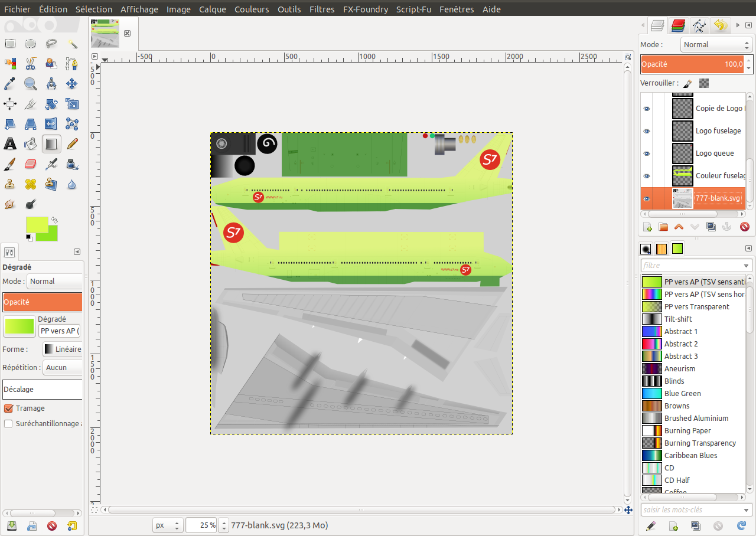Choose the Blue Green gradient
Viewport: 756px width, 536px height.
coord(682,394)
